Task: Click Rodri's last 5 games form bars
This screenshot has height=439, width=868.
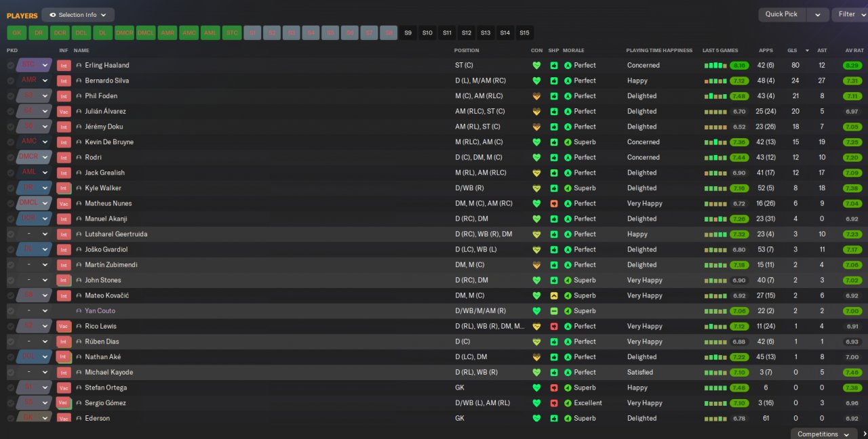Action: click(x=715, y=158)
